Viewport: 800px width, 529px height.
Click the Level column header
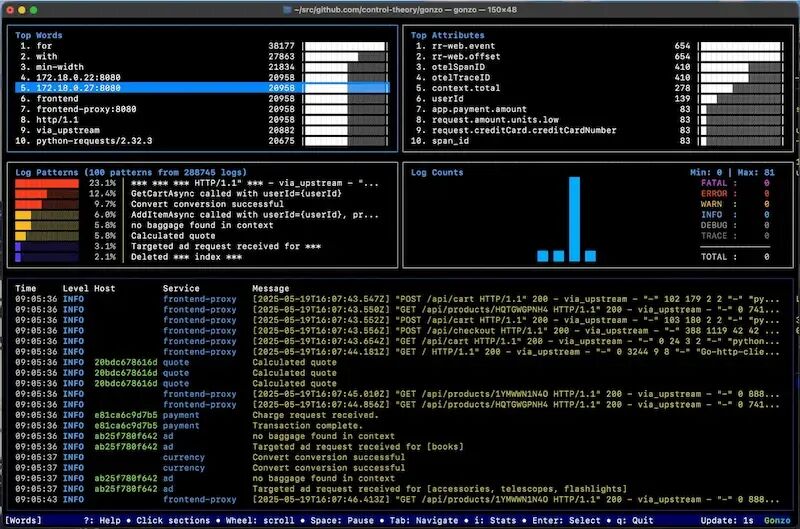coord(76,288)
